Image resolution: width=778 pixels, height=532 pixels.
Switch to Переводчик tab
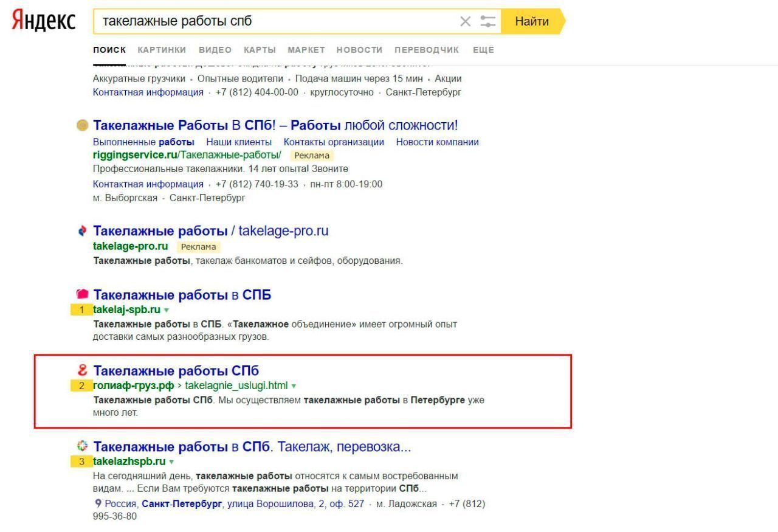427,50
